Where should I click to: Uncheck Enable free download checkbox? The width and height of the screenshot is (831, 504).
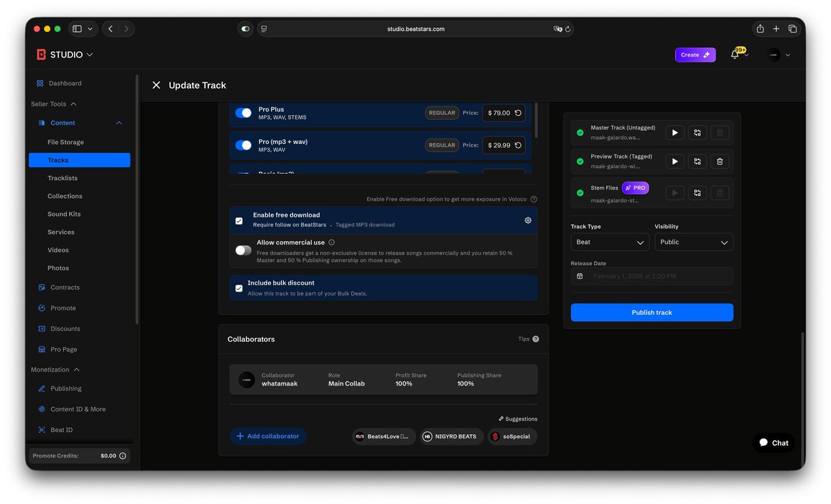pos(239,221)
